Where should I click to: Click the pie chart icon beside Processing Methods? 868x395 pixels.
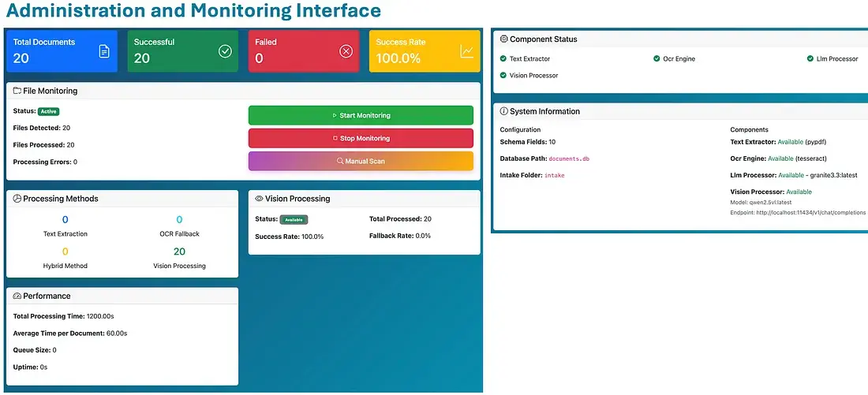click(17, 199)
